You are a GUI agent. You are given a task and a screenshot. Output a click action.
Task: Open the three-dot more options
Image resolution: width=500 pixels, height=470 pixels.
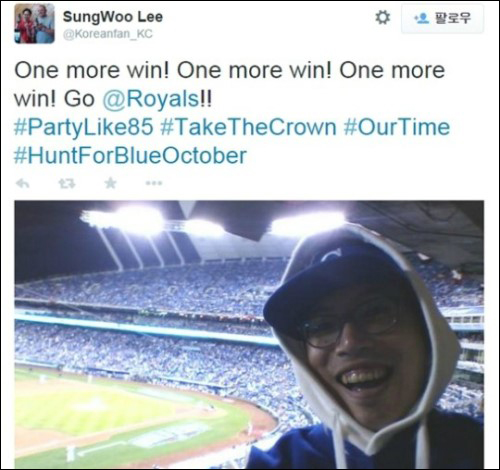pyautogui.click(x=154, y=183)
